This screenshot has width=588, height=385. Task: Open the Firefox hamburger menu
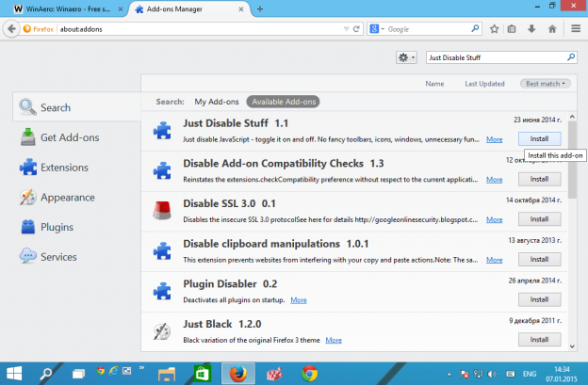point(576,28)
